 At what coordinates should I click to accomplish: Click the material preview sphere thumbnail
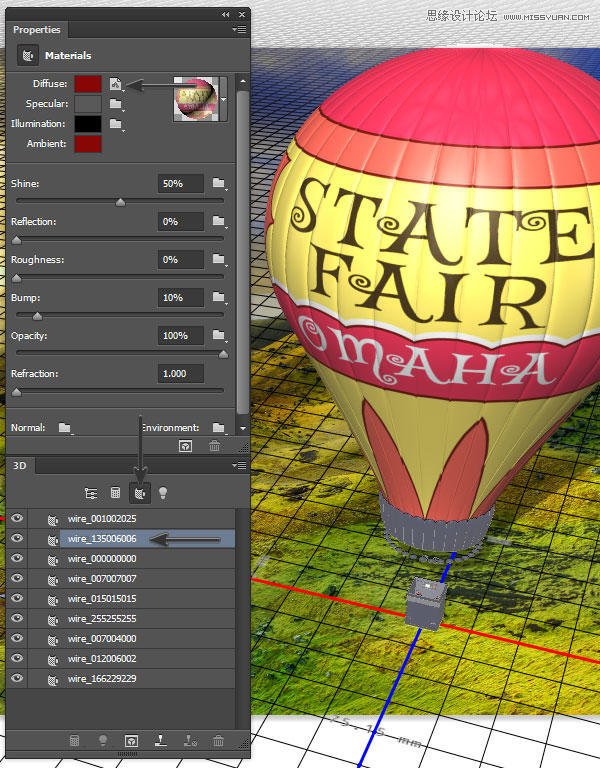[x=196, y=99]
